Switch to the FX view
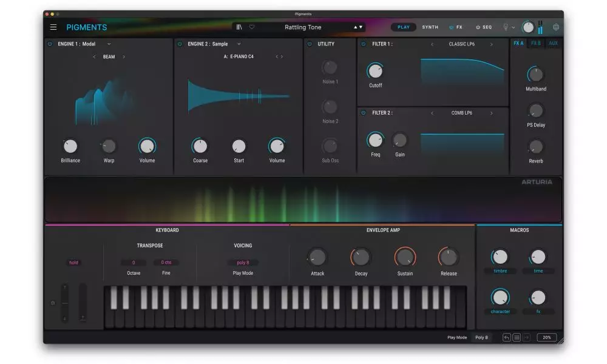Viewport: 607px width, 364px height. click(459, 27)
